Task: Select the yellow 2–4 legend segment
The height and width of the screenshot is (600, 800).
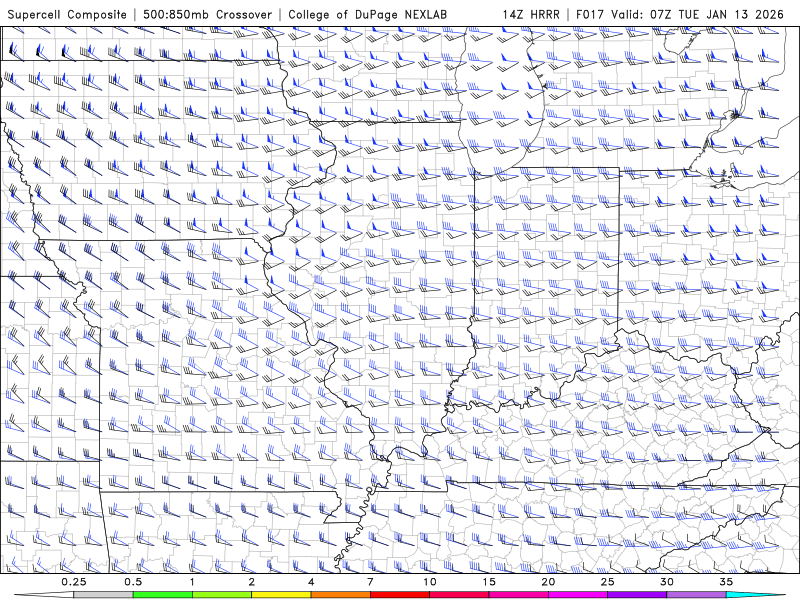Action: pyautogui.click(x=281, y=595)
